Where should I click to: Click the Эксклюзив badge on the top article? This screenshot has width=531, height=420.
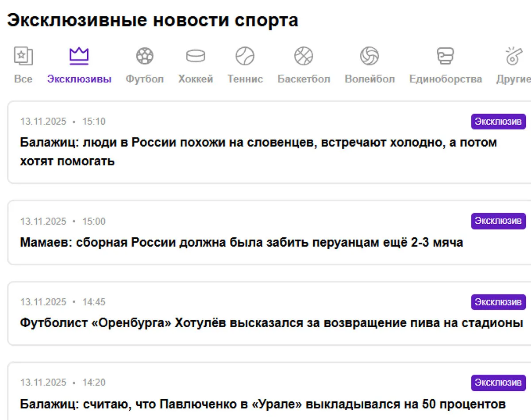tap(498, 121)
